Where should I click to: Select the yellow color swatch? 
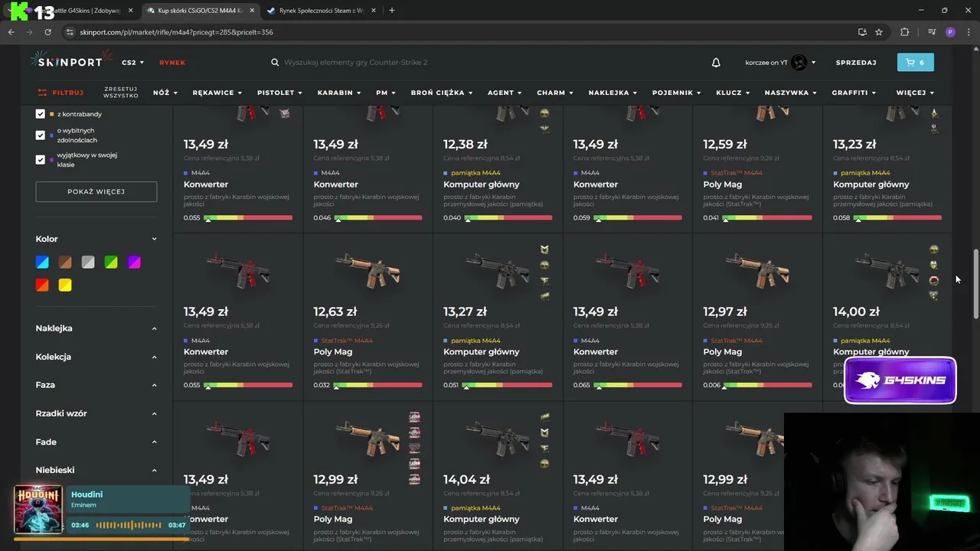65,285
